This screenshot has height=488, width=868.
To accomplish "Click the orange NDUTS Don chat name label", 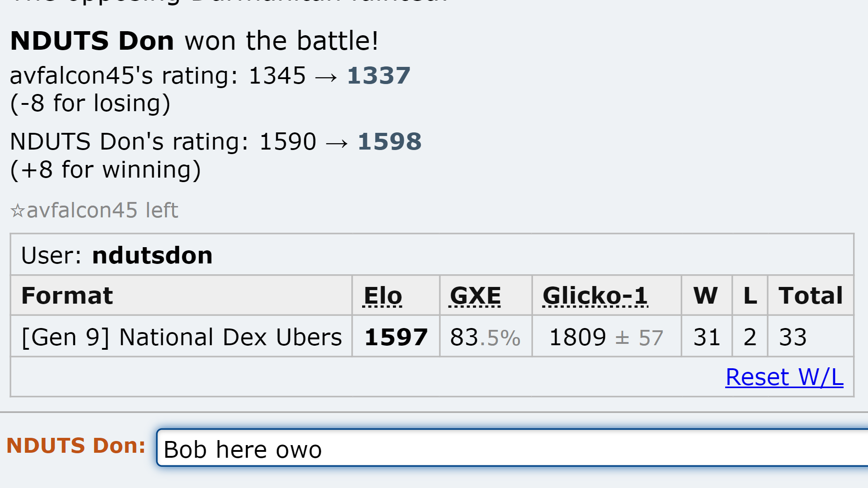I will 76,446.
